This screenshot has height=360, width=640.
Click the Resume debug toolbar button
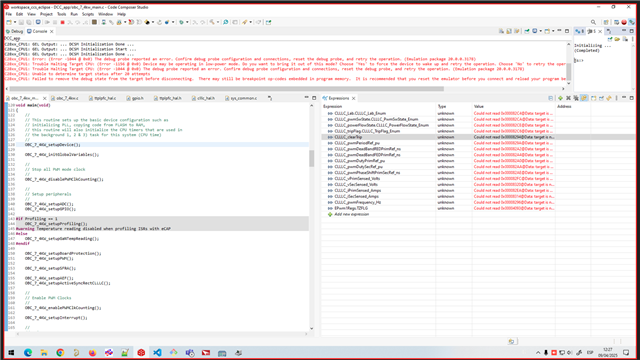47,22
